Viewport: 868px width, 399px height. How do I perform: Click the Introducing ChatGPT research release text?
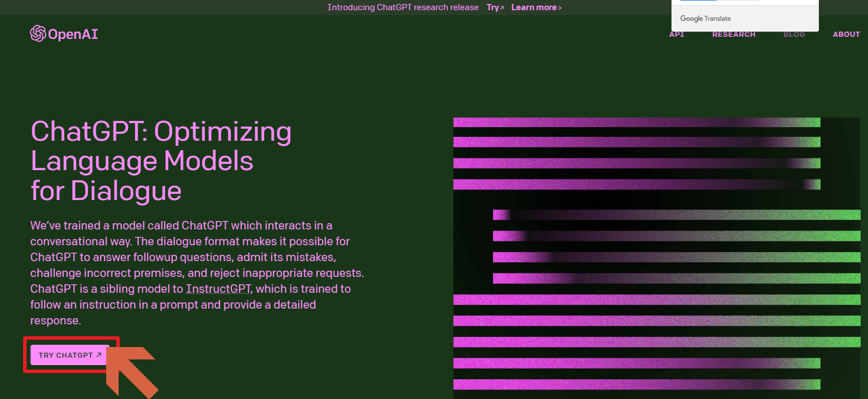click(x=403, y=7)
